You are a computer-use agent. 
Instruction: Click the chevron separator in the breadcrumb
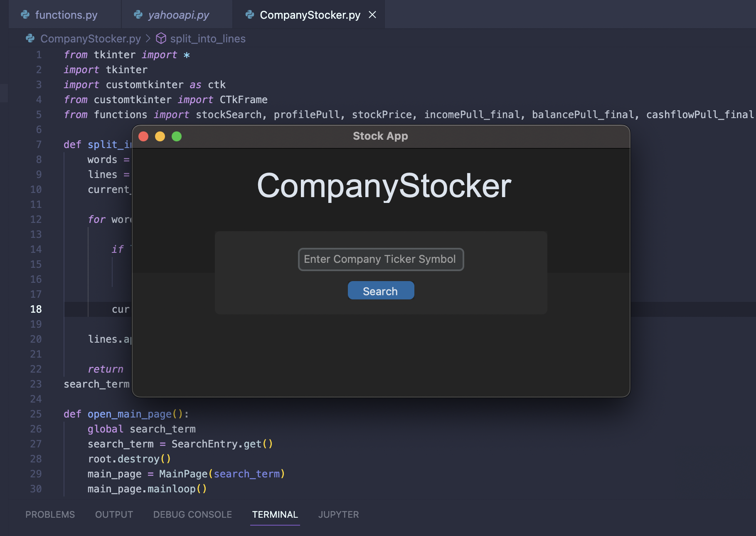pos(148,38)
